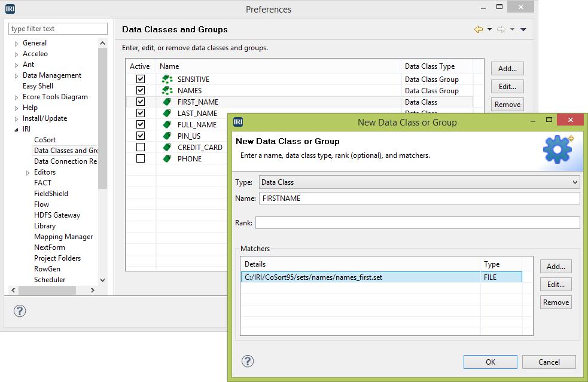The width and height of the screenshot is (588, 382).
Task: Select the Help preference tree item
Action: coord(30,108)
